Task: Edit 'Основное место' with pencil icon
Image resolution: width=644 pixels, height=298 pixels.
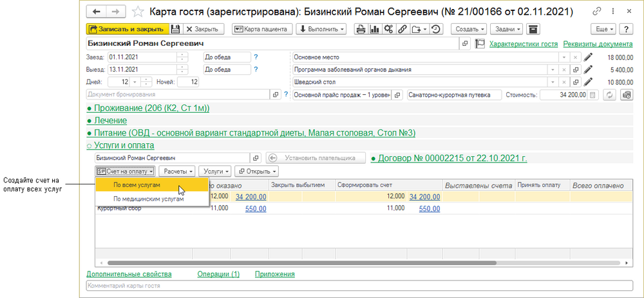Action: pyautogui.click(x=587, y=57)
